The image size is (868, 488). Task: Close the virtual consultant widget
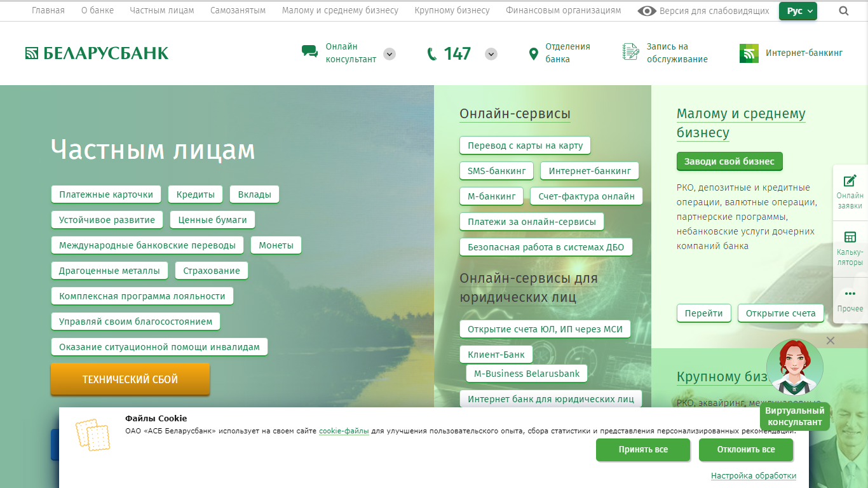[x=831, y=341]
